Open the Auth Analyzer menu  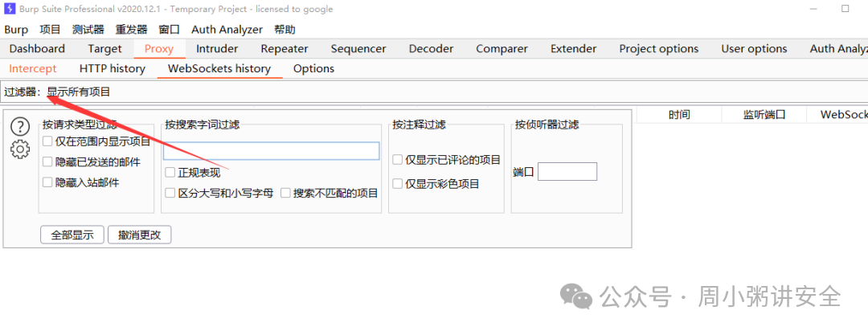coord(227,30)
